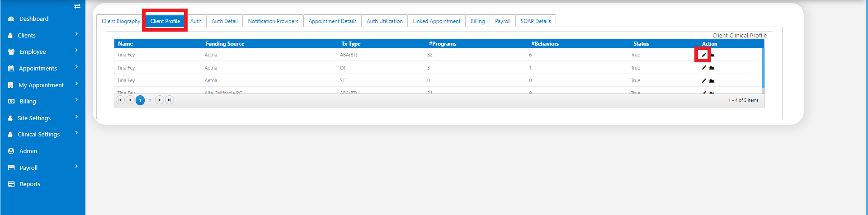Sort by Status column header
The height and width of the screenshot is (215, 868).
click(x=641, y=44)
